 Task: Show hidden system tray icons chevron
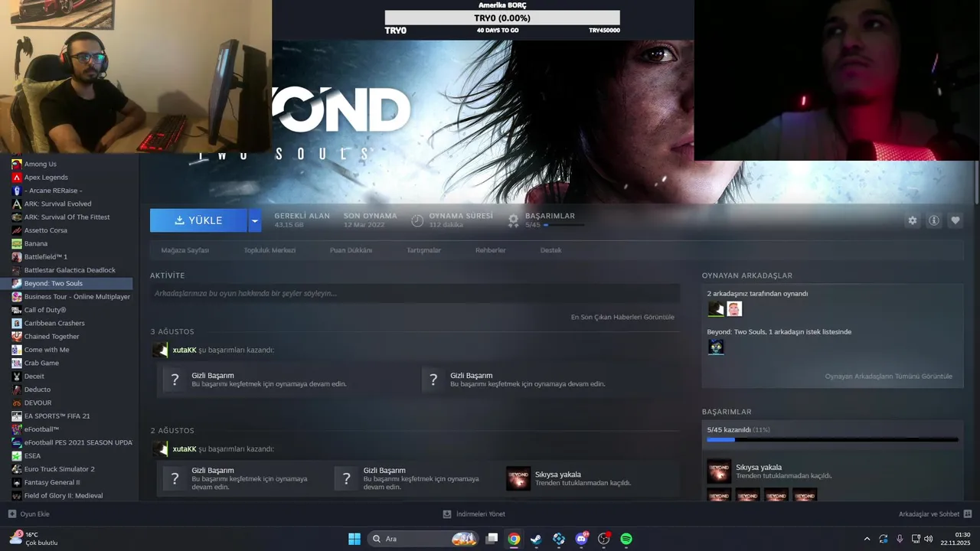click(x=867, y=539)
